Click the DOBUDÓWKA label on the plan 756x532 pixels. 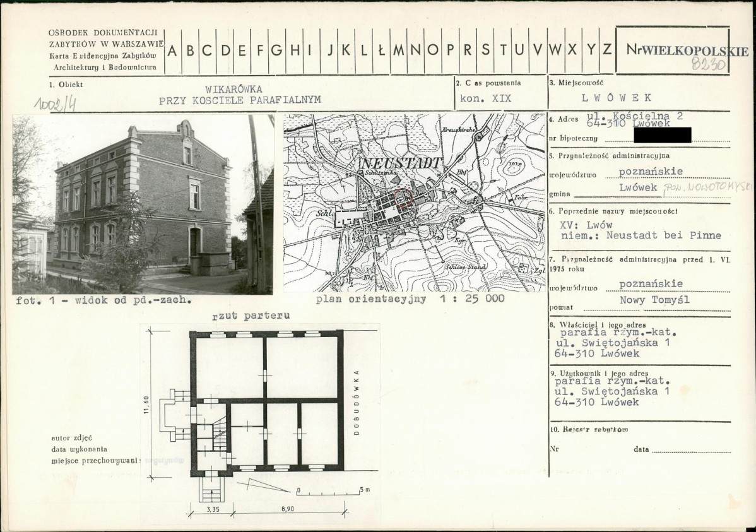[357, 403]
